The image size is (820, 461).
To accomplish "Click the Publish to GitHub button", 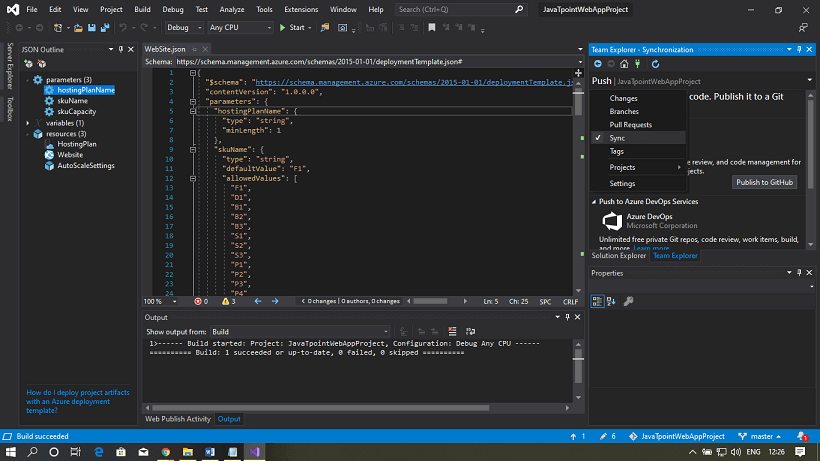I will pos(765,182).
